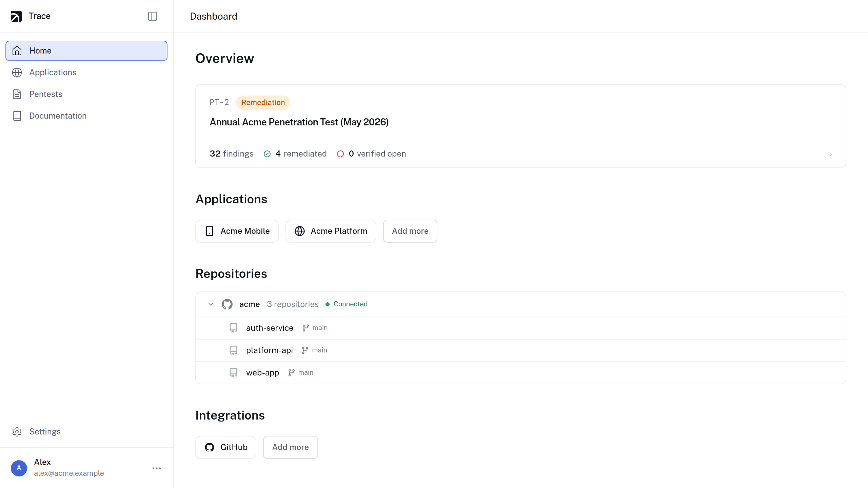Collapse the acme repositories group chevron
The width and height of the screenshot is (868, 488).
tap(211, 304)
